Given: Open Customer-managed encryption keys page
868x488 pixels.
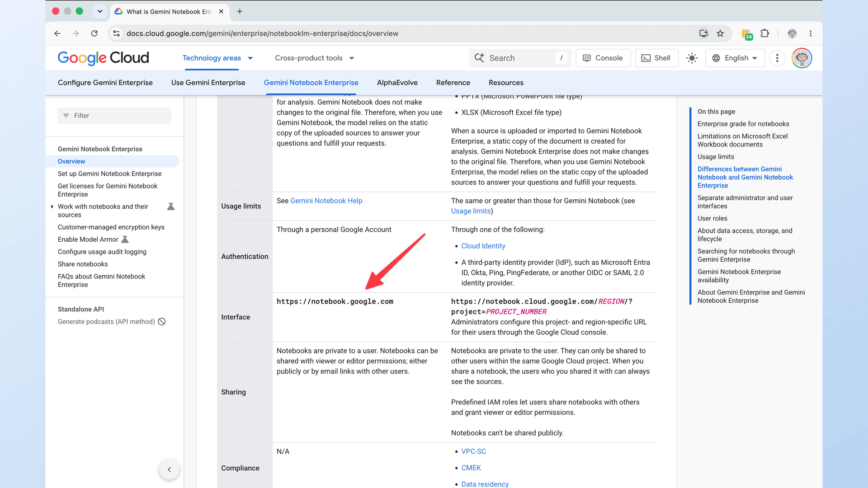Looking at the screenshot, I should point(111,227).
